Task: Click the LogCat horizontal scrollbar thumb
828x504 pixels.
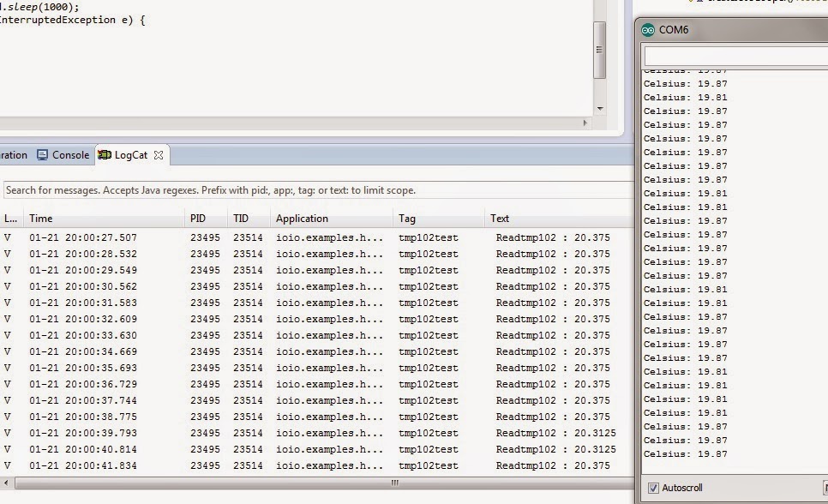Action: point(324,483)
